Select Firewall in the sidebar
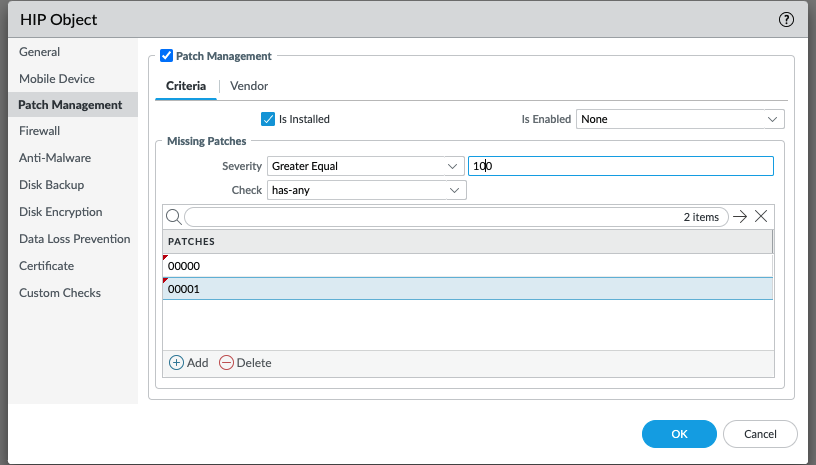 (x=40, y=131)
